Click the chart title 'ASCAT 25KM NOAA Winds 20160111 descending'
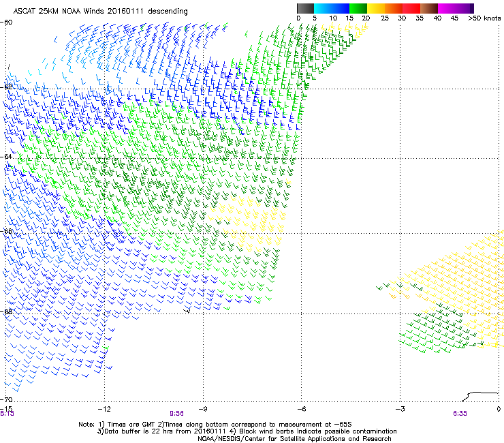Screen dimensions: 504x443 100,12
